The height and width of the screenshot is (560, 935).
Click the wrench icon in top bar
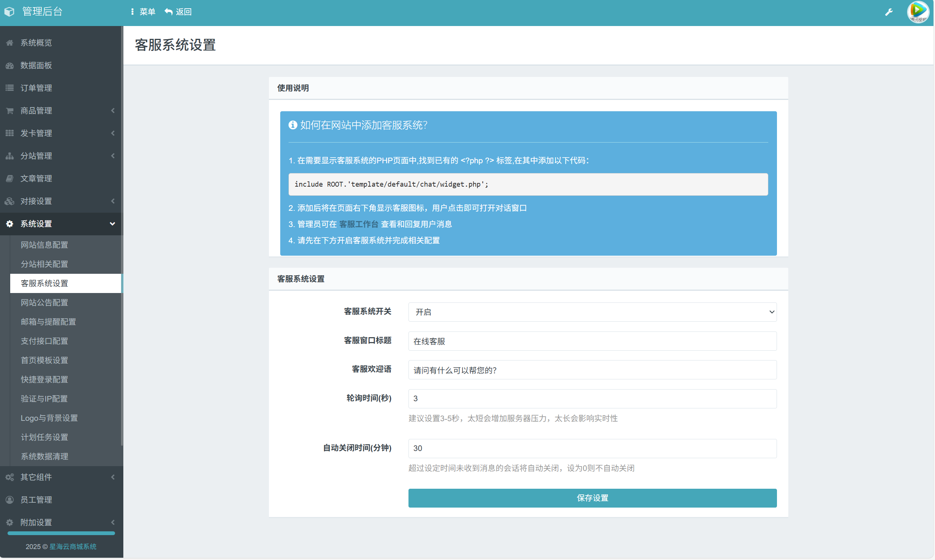coord(889,12)
